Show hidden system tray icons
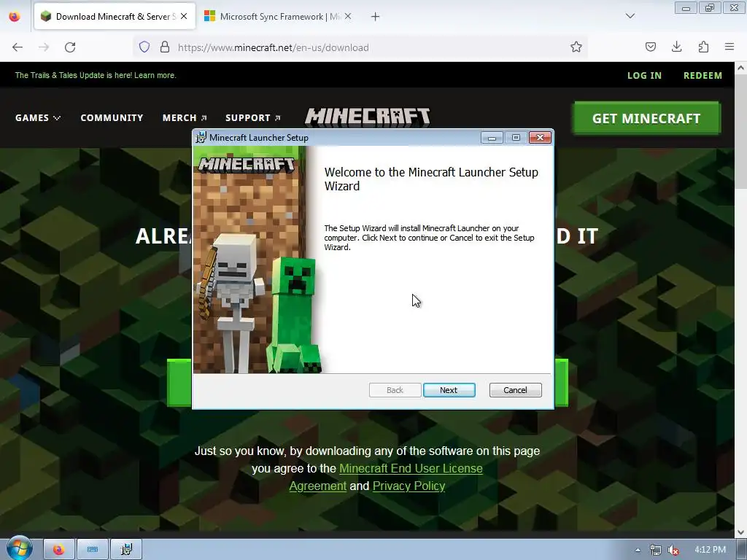Image resolution: width=747 pixels, height=560 pixels. coord(638,550)
